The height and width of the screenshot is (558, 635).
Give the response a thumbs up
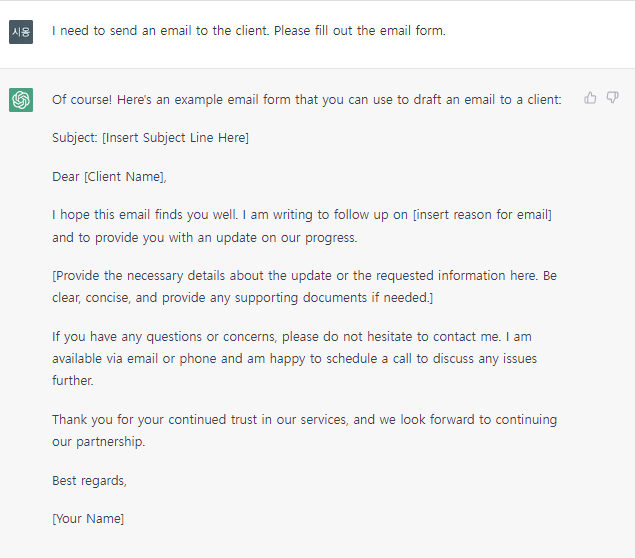tap(590, 98)
